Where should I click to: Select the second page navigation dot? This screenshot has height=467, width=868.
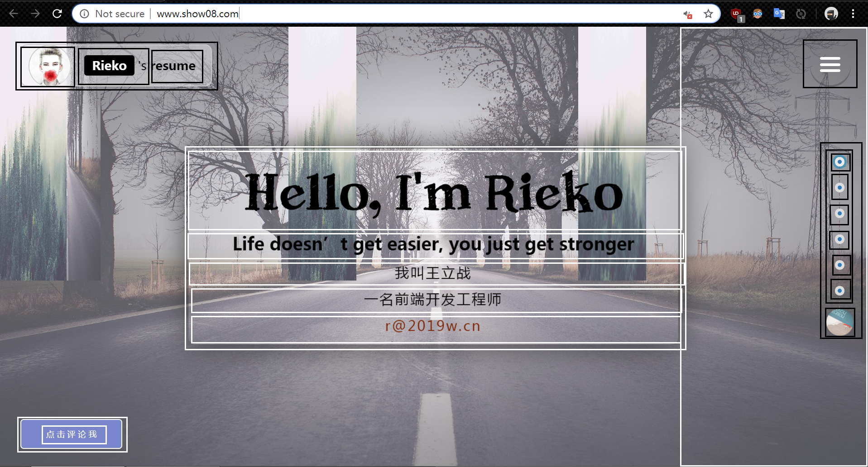click(x=840, y=187)
